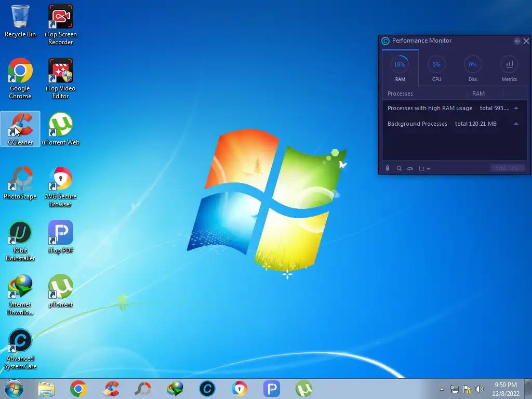Click the Performance Monitor logo icon

385,41
